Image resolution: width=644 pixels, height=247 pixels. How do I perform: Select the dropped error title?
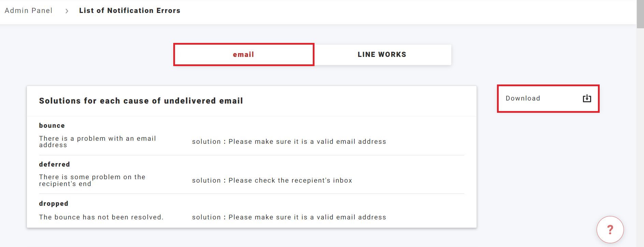coord(54,203)
